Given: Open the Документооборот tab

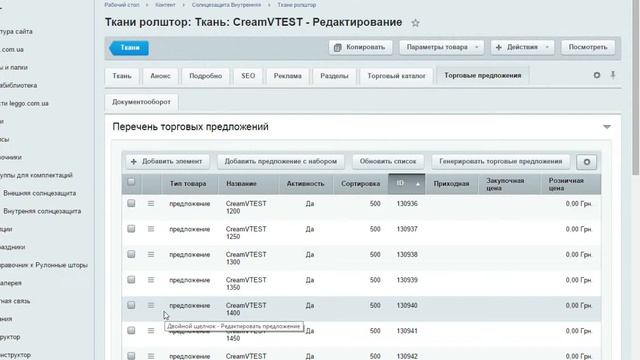Looking at the screenshot, I should coord(141,102).
